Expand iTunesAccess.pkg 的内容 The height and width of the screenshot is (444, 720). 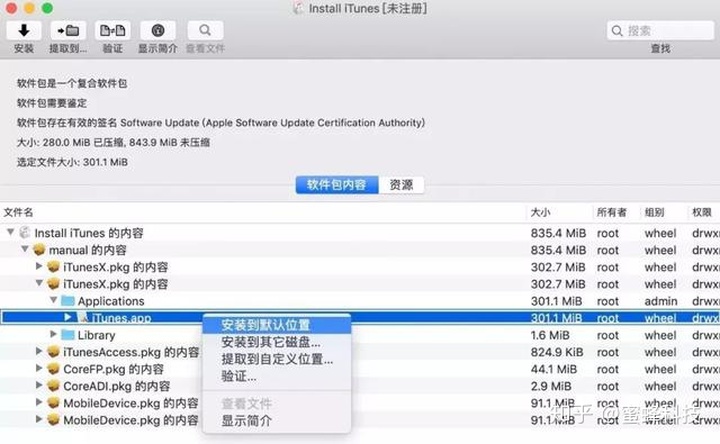point(39,351)
